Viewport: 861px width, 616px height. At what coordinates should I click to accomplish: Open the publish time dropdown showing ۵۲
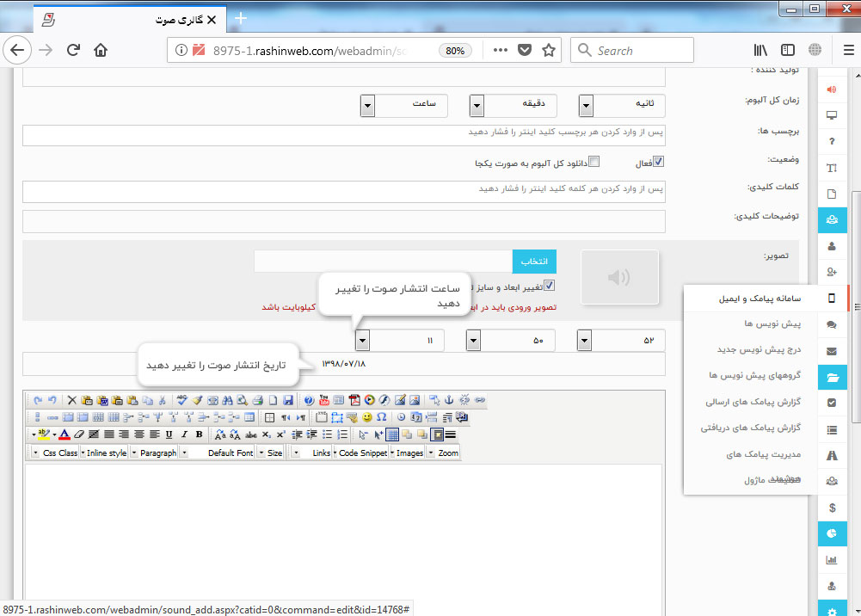(x=622, y=341)
